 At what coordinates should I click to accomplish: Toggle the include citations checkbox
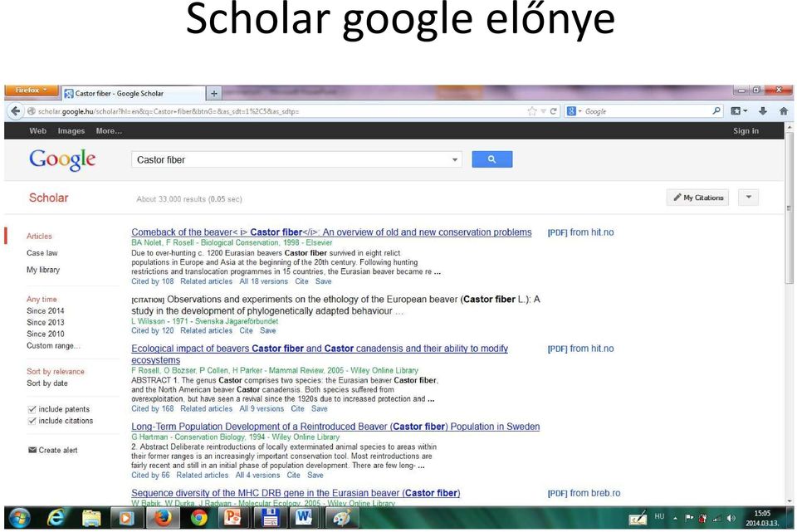32,421
